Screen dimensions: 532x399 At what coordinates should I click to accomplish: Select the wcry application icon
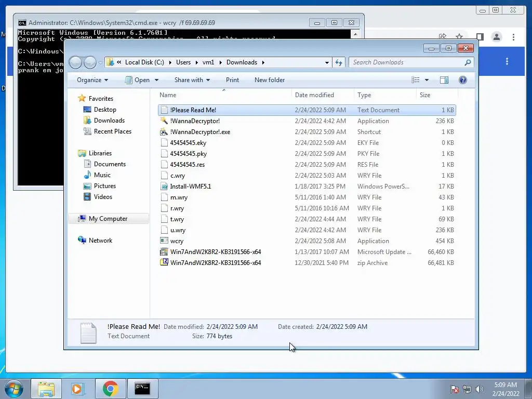pos(164,241)
